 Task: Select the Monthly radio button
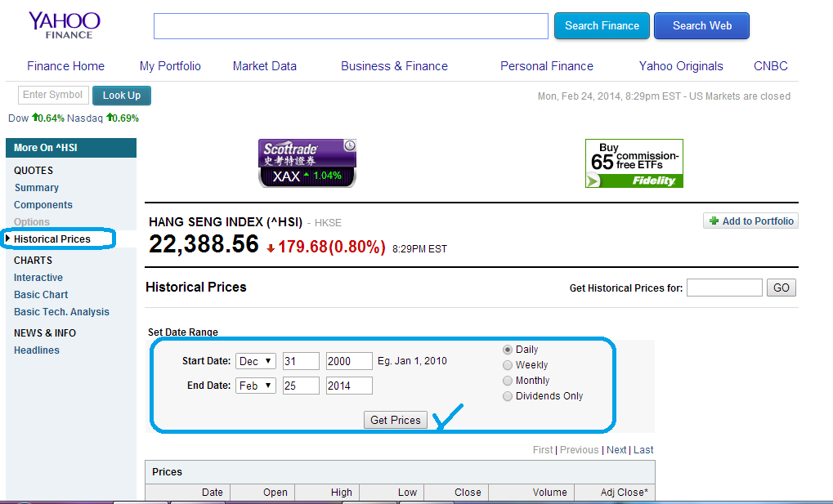coord(508,381)
